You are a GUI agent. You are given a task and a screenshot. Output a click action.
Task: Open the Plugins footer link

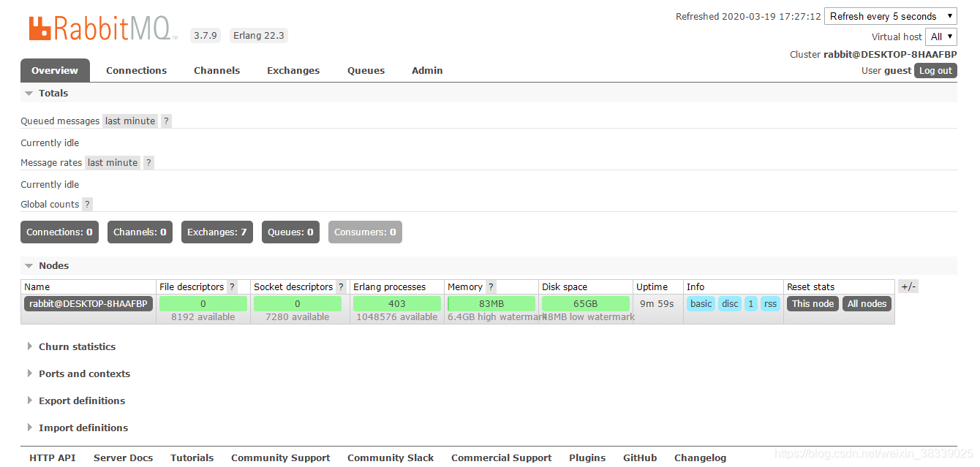(587, 458)
